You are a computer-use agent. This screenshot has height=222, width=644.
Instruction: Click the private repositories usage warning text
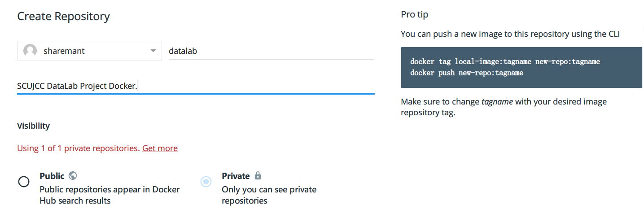pos(79,148)
